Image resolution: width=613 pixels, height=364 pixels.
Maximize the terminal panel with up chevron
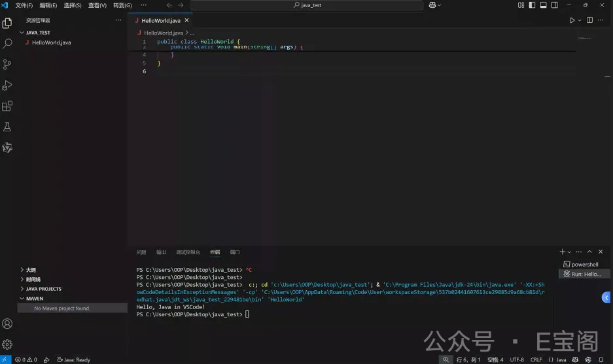589,252
